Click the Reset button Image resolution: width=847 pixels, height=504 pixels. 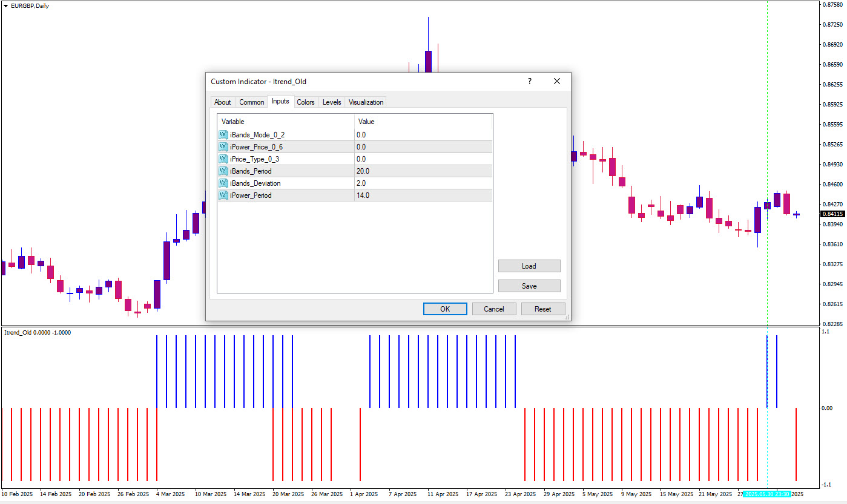pos(542,309)
